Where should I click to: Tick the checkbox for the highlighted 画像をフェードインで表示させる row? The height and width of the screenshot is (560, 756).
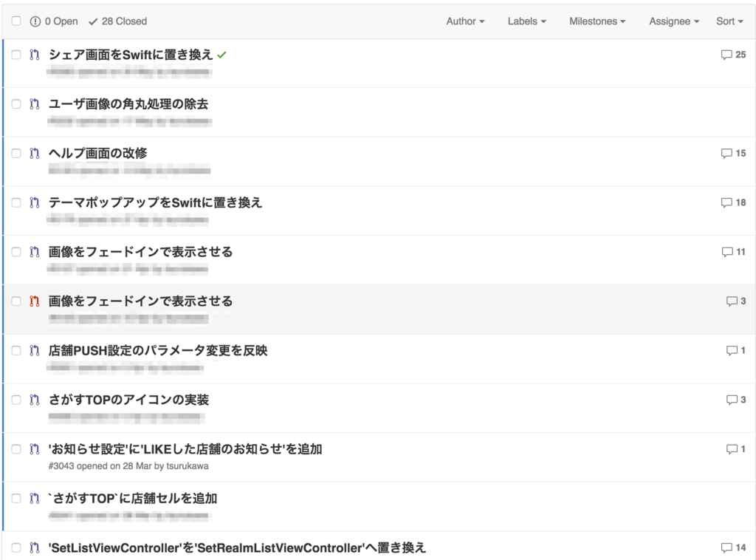coord(16,301)
